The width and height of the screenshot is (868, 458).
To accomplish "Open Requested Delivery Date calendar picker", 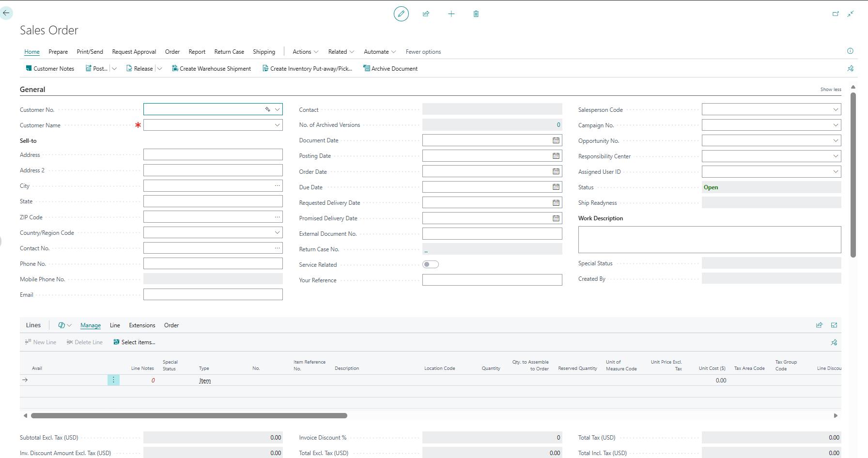I will tap(556, 203).
